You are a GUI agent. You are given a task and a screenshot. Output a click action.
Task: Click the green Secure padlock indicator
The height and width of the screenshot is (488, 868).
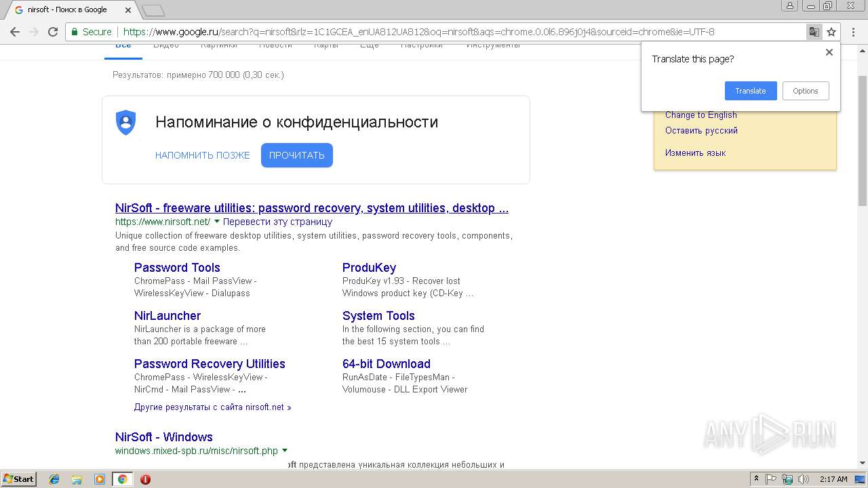[x=92, y=32]
